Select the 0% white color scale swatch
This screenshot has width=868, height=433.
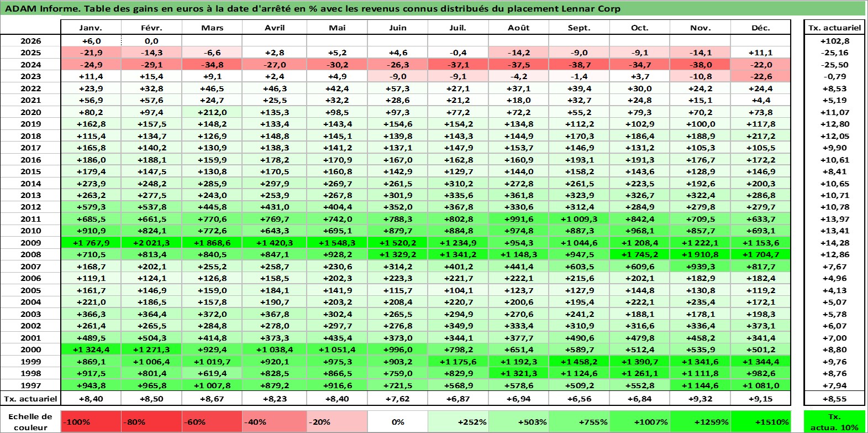click(398, 421)
